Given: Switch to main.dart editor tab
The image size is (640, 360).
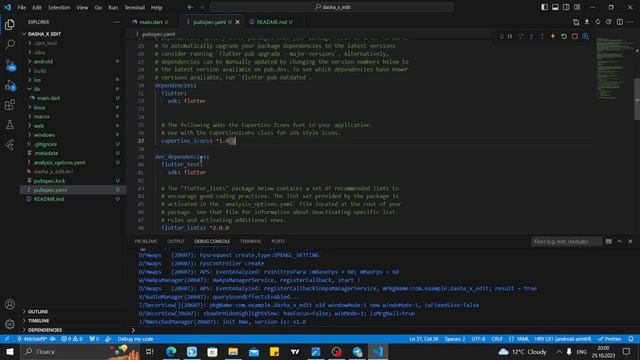Looking at the screenshot, I should coord(150,22).
